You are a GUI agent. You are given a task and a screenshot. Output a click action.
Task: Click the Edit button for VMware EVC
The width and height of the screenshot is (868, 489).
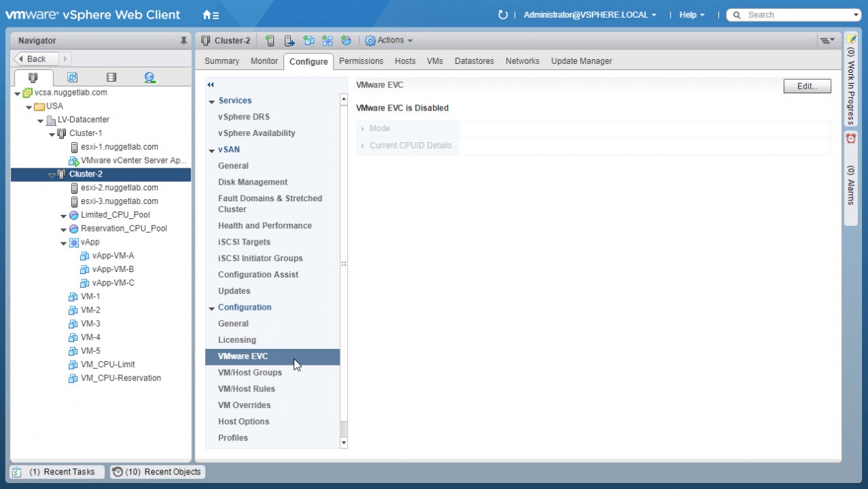(x=807, y=86)
